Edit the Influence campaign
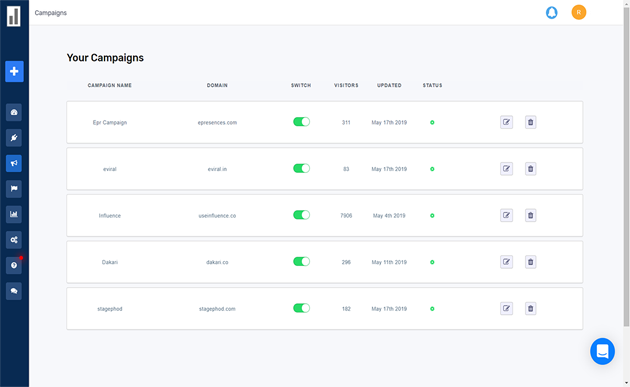Image resolution: width=630 pixels, height=387 pixels. pyautogui.click(x=506, y=215)
